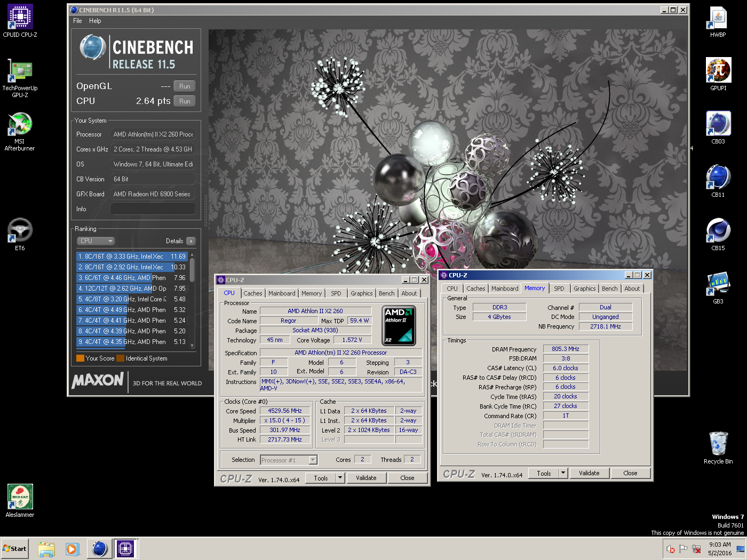Open the Ranking CPU dropdown
The width and height of the screenshot is (747, 560).
96,241
